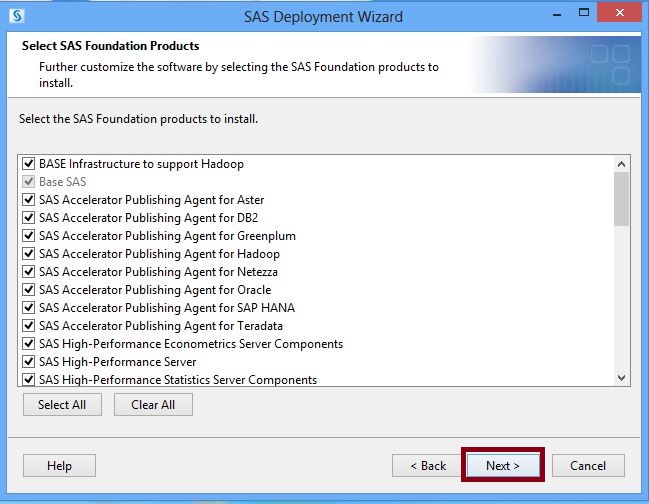Click the SAS logo icon in title bar
Image resolution: width=649 pixels, height=504 pixels.
[17, 16]
